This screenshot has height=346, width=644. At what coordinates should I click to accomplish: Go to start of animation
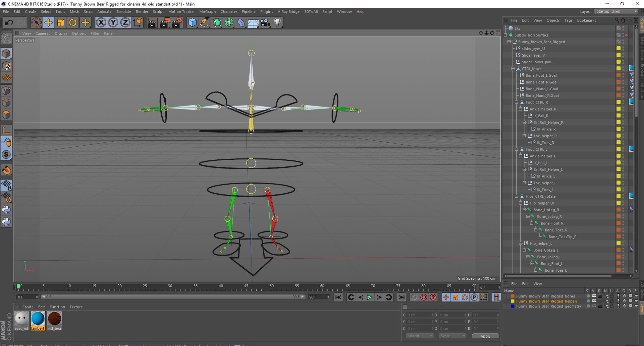tap(338, 297)
